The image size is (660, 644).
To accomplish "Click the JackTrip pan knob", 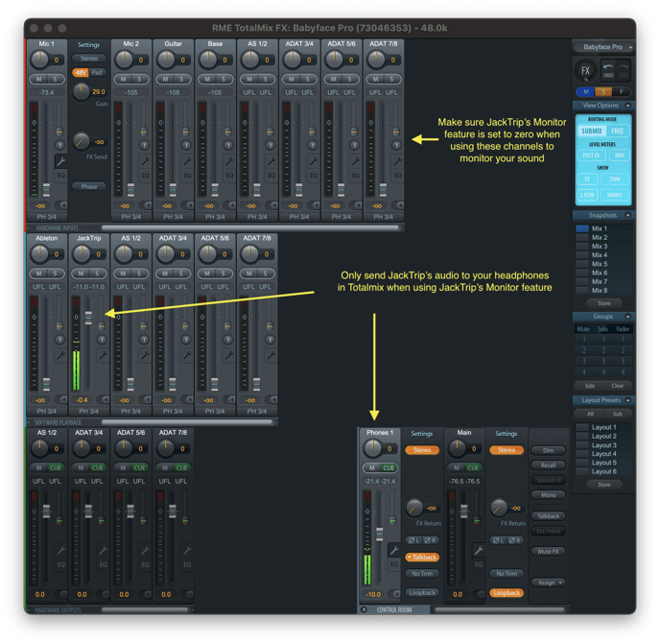I will click(82, 253).
